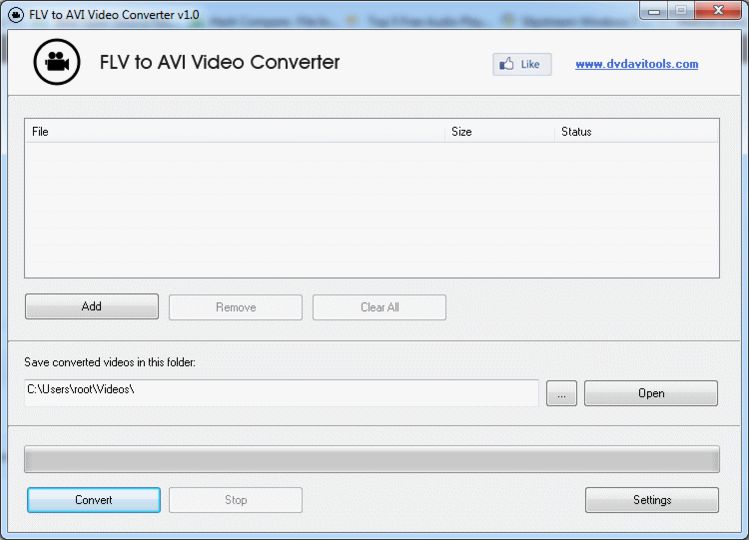The width and height of the screenshot is (749, 540).
Task: Sort by the Size column header
Action: click(x=500, y=131)
